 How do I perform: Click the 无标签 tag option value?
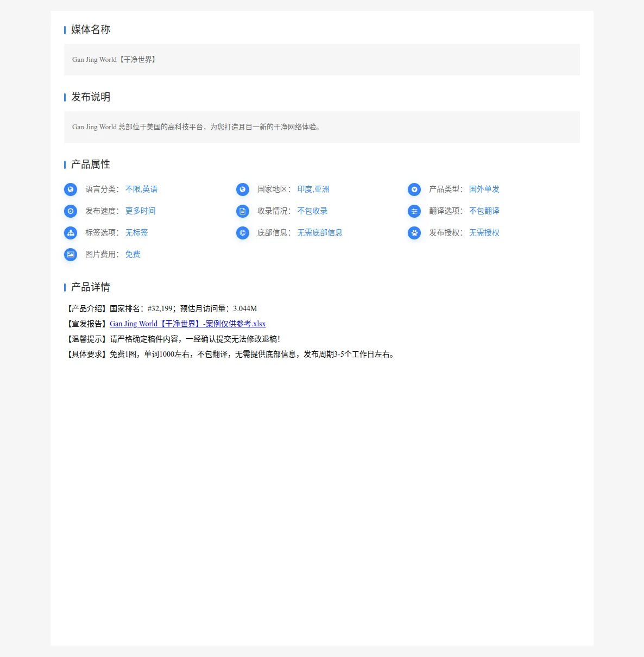tap(137, 233)
